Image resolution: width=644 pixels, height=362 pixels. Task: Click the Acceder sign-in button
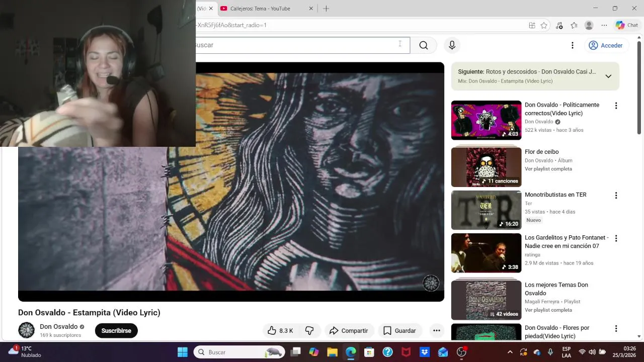[606, 45]
